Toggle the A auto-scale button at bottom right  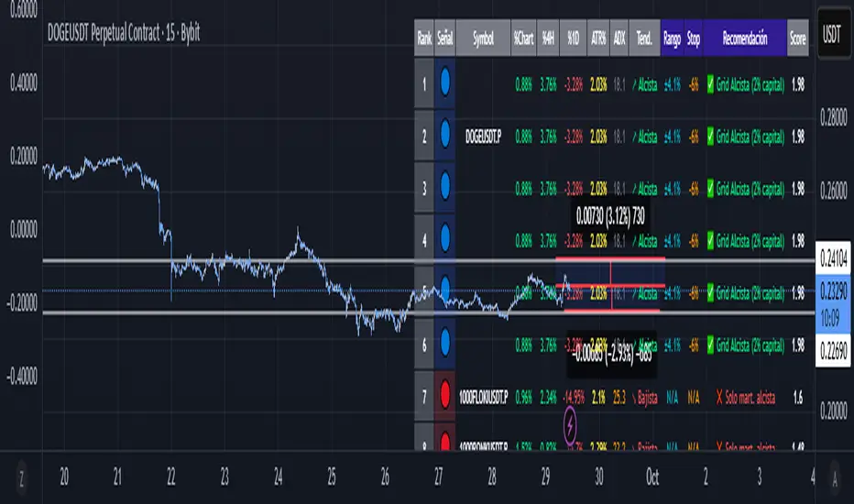[x=833, y=477]
